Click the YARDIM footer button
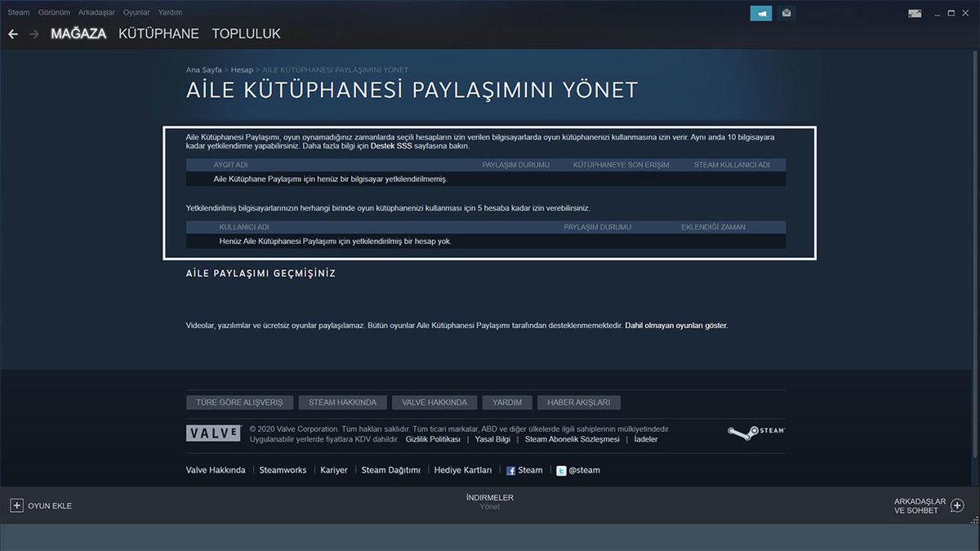The height and width of the screenshot is (551, 980). (506, 402)
